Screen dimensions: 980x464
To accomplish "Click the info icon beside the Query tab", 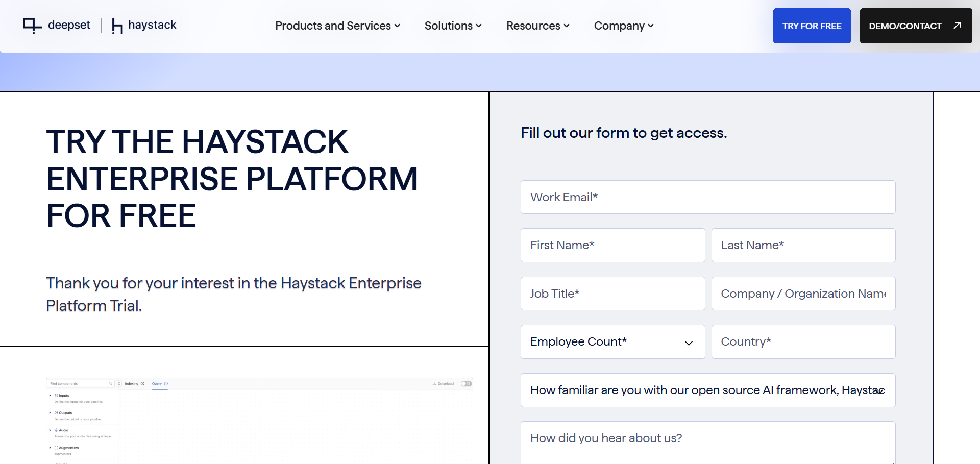I will click(166, 384).
